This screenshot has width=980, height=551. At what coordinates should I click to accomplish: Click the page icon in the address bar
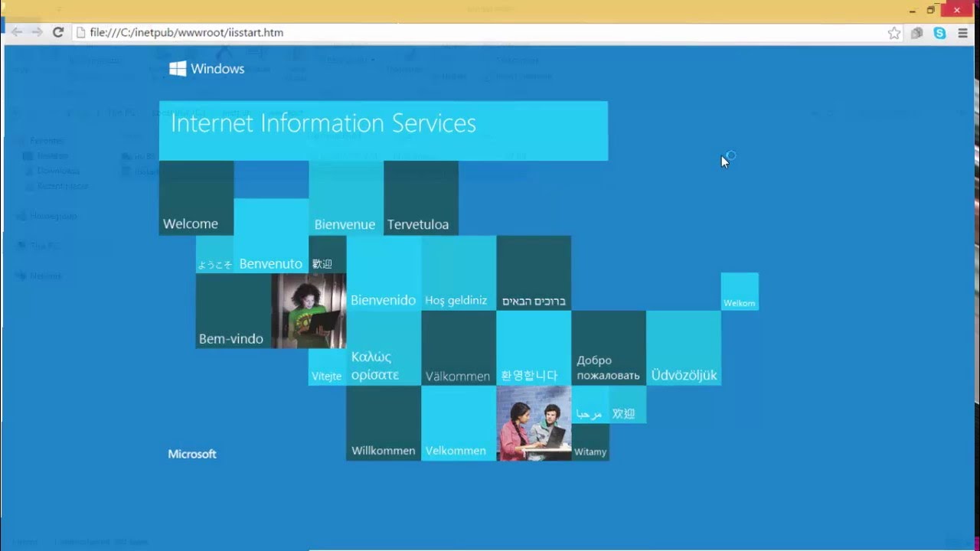click(80, 33)
